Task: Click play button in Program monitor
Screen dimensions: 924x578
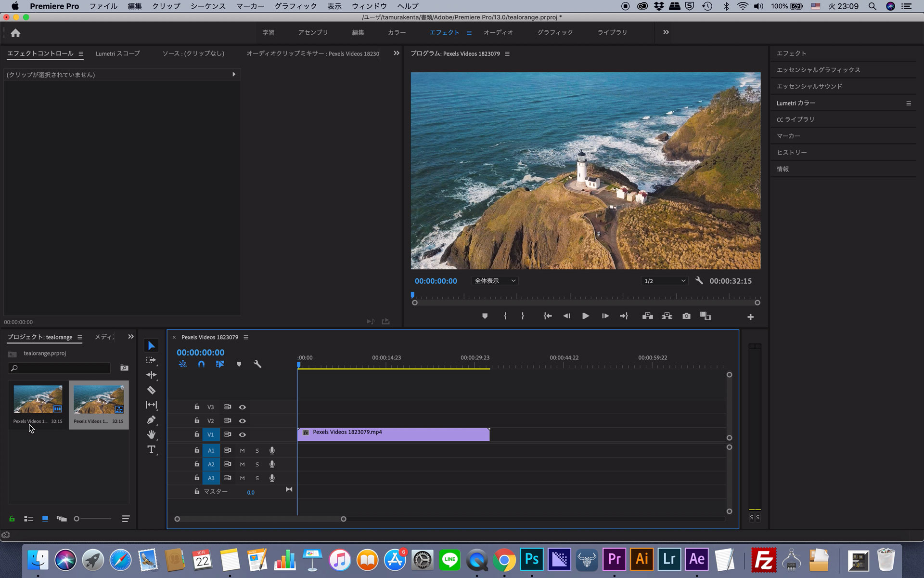Action: pyautogui.click(x=585, y=316)
